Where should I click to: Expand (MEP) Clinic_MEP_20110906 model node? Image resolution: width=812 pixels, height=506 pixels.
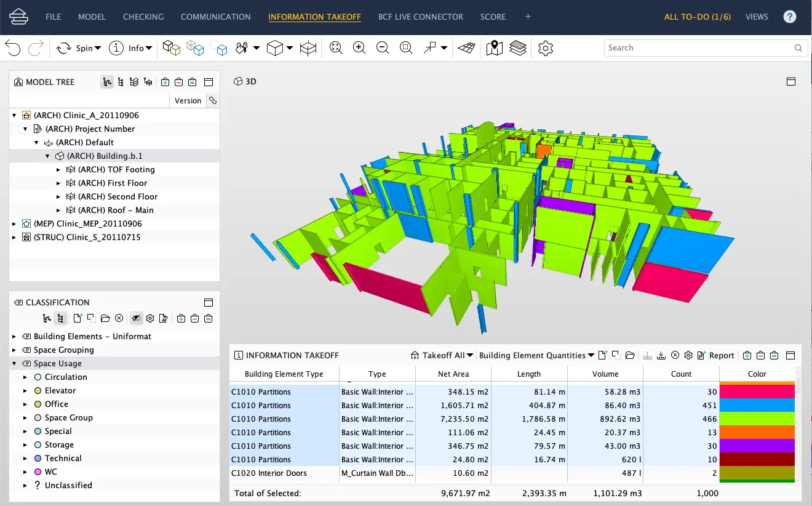tap(14, 223)
